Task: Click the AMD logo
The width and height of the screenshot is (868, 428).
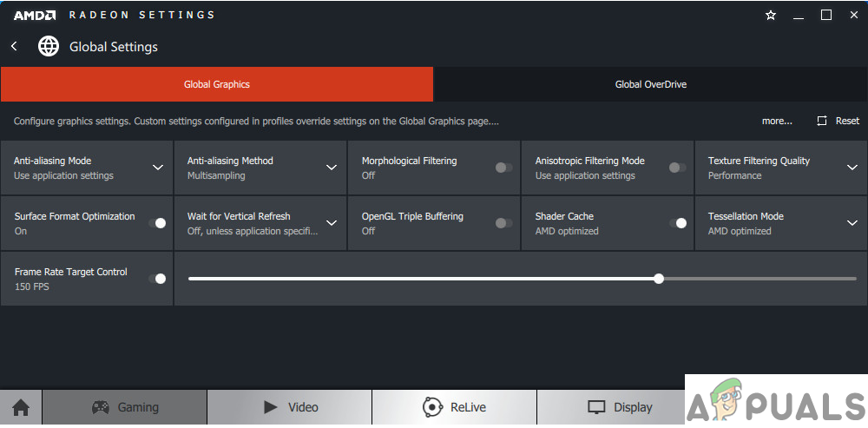Action: coord(35,15)
